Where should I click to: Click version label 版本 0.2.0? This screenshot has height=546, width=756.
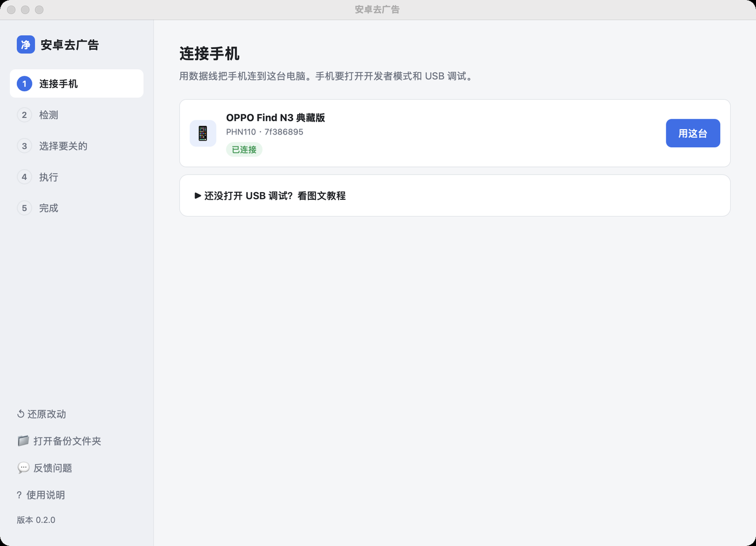(36, 520)
